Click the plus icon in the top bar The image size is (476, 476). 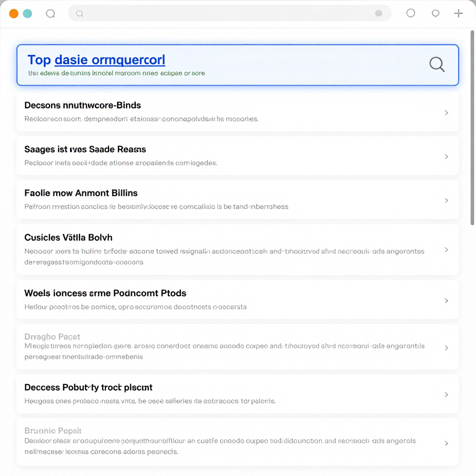[458, 13]
